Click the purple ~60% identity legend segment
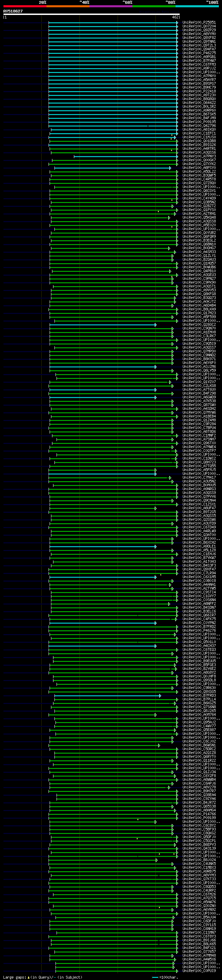 tap(111, 7)
